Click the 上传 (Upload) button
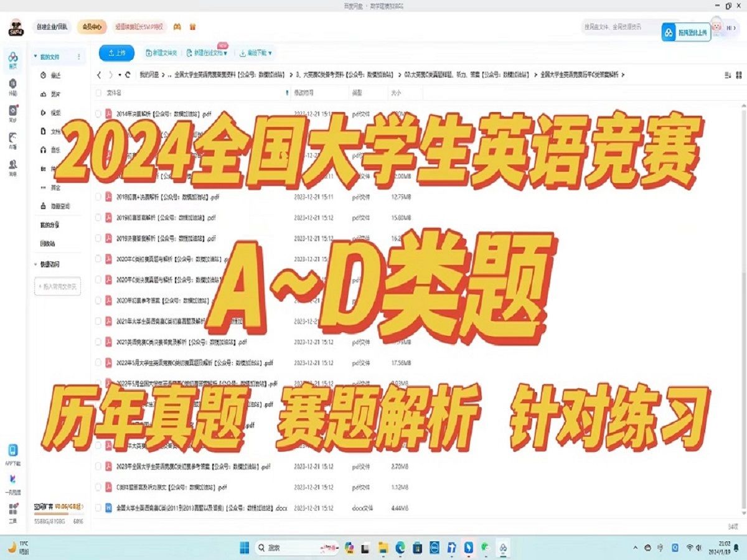The image size is (747, 560). [115, 53]
